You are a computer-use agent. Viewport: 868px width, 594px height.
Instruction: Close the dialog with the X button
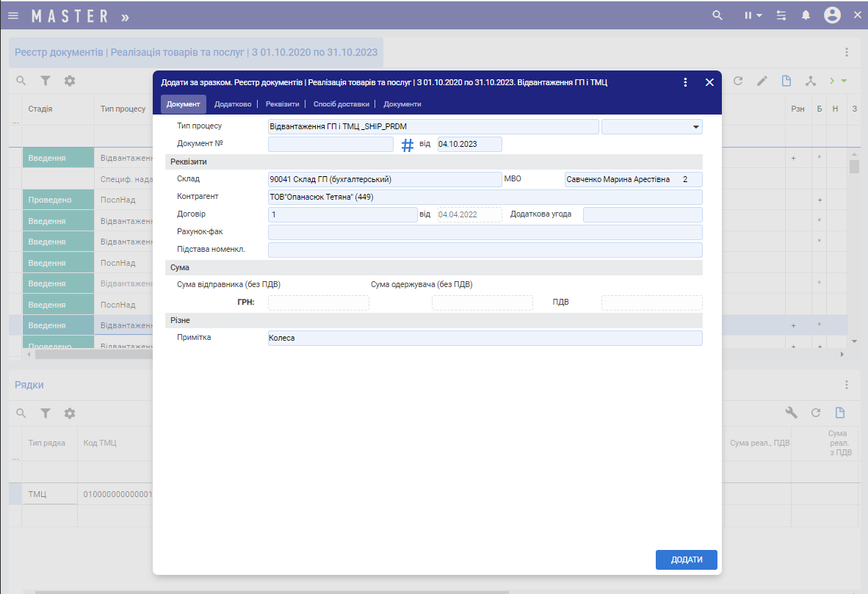pyautogui.click(x=709, y=82)
